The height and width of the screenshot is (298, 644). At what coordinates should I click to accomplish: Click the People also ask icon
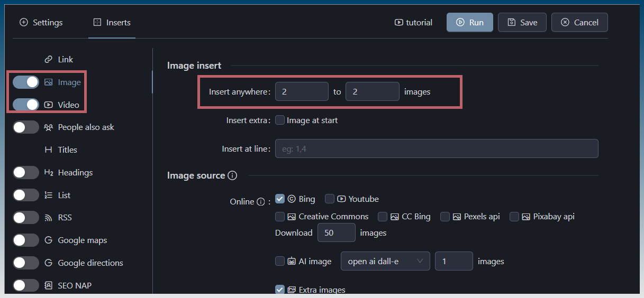click(x=49, y=127)
